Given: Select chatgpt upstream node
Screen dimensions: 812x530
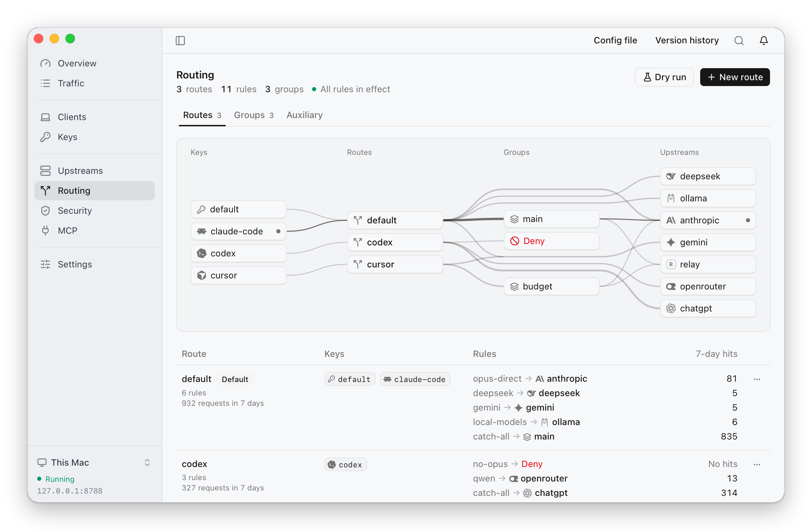Looking at the screenshot, I should pos(708,308).
